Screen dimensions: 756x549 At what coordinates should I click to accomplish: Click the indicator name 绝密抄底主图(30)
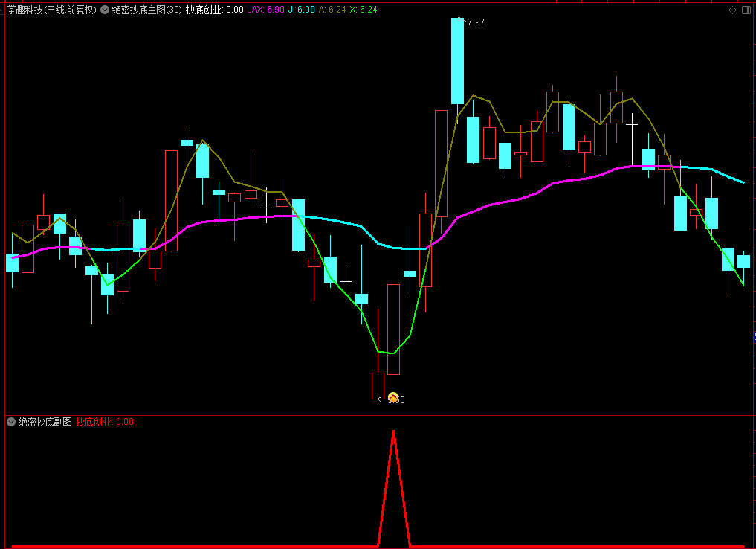click(146, 10)
